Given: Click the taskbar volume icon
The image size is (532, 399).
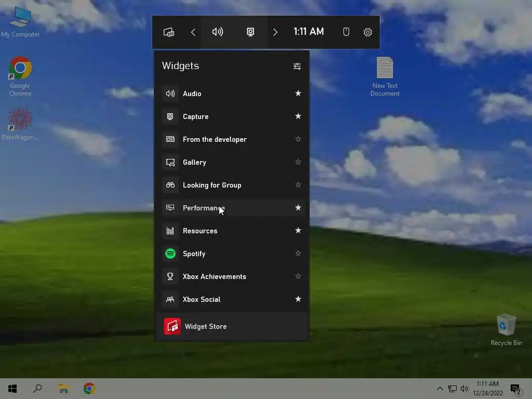Looking at the screenshot, I should [464, 389].
